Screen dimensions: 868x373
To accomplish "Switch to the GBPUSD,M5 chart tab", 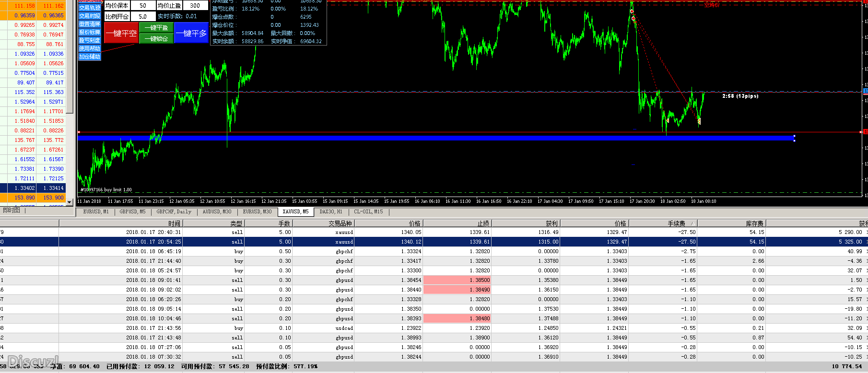I will coord(133,211).
